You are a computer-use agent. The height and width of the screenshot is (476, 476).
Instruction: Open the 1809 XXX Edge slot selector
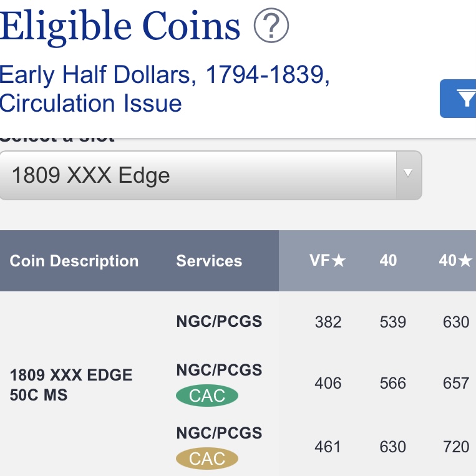[211, 175]
